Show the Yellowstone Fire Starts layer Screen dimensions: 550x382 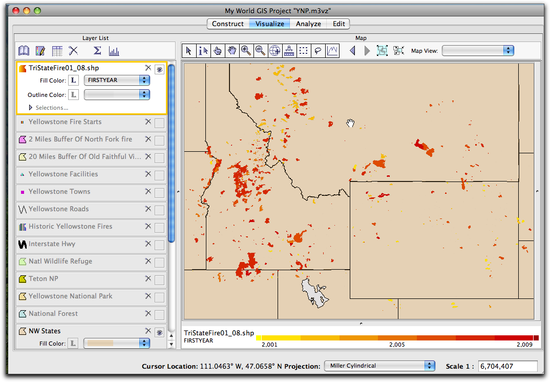pos(160,123)
